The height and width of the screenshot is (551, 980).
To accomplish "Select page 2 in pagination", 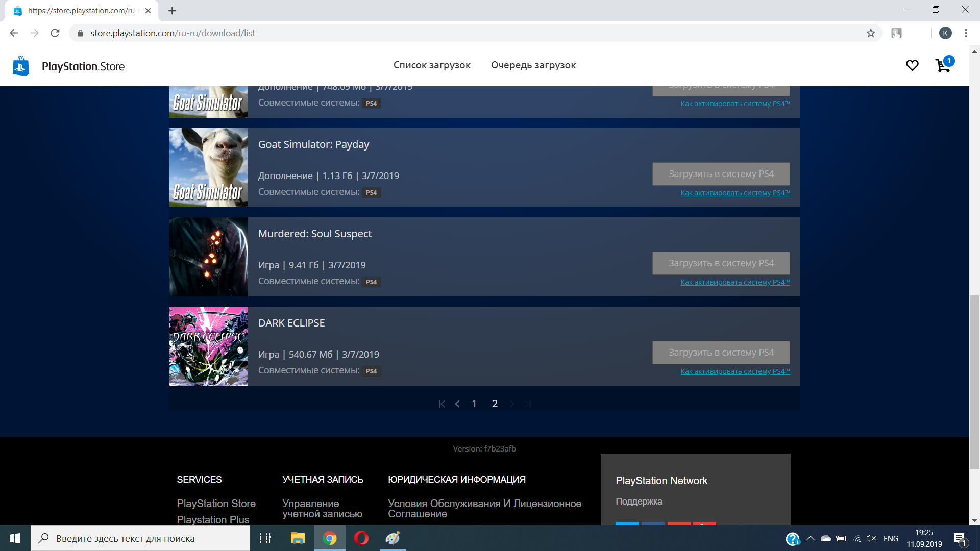I will pos(495,404).
